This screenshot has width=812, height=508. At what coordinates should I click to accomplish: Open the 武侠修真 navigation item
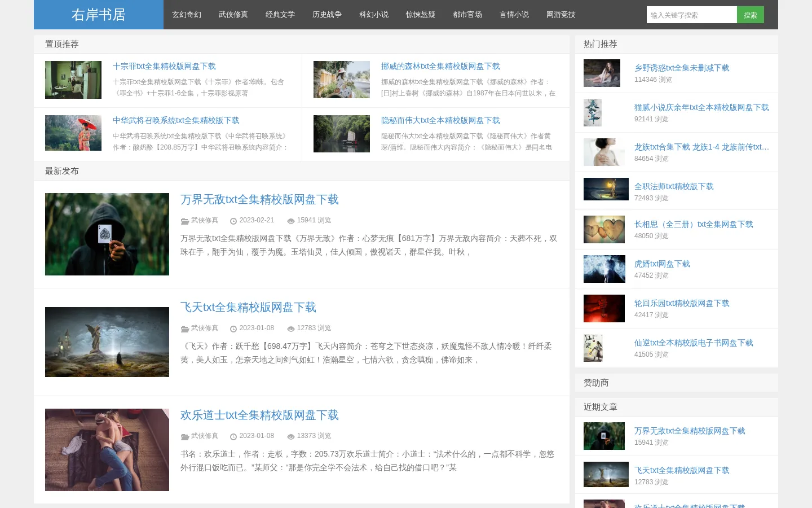click(233, 15)
